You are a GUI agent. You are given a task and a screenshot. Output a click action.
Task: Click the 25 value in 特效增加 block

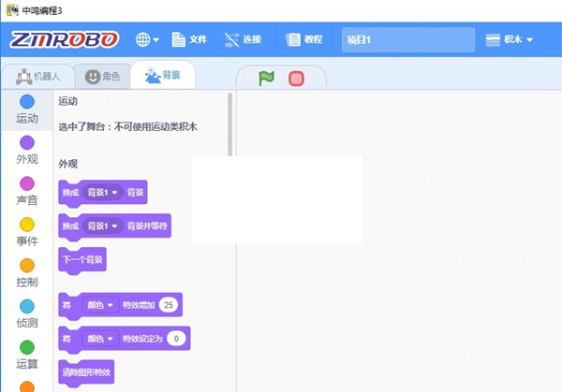point(169,305)
